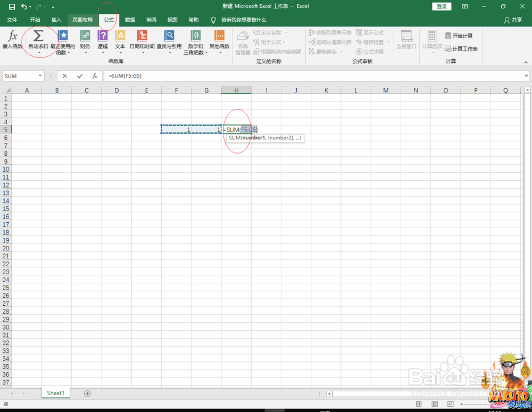Viewport: 532px width, 412px height.
Task: Open the 文件 File tab
Action: pyautogui.click(x=12, y=20)
